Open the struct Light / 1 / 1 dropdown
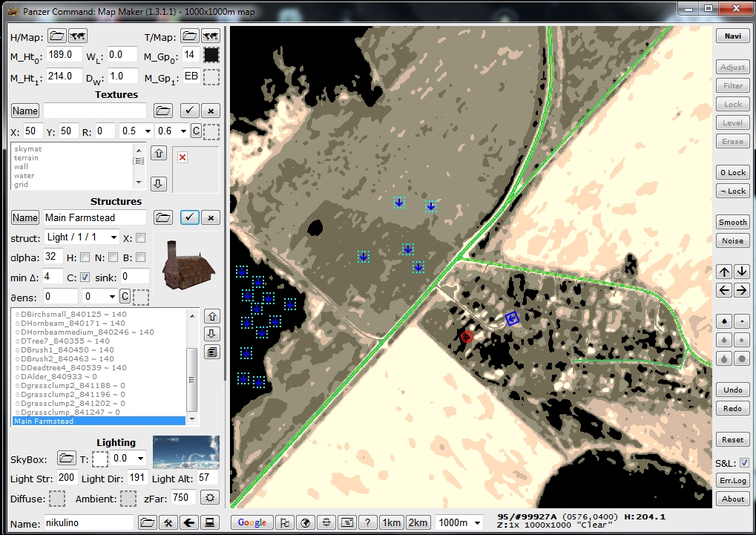756x535 pixels. (114, 237)
